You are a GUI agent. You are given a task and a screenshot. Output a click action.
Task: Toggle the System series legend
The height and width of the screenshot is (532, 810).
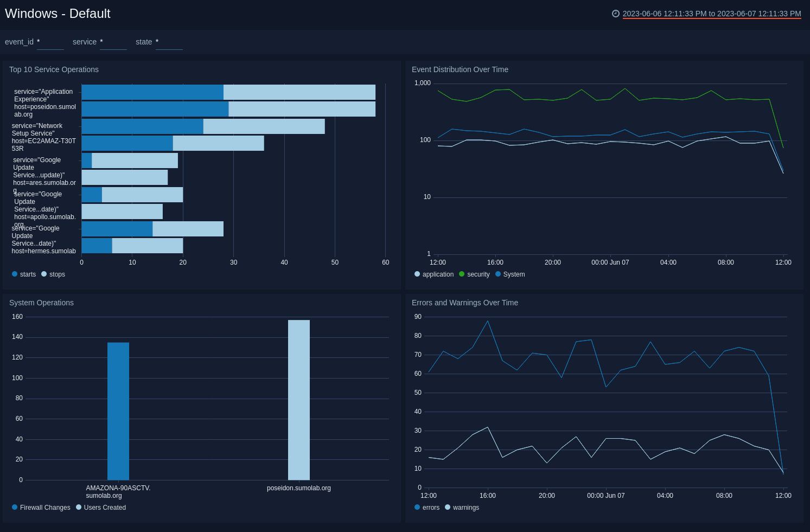click(x=510, y=274)
